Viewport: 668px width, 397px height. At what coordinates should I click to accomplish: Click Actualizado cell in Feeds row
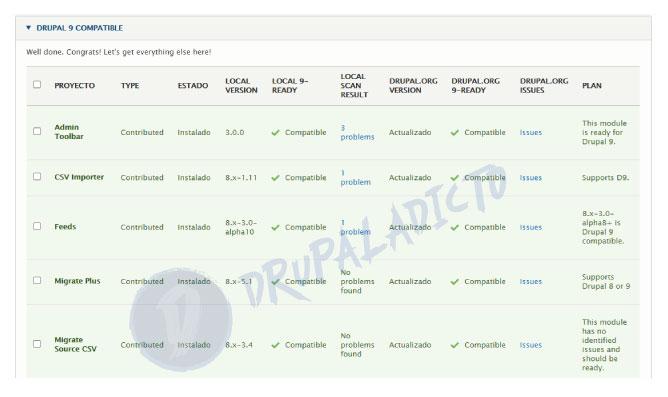[410, 227]
